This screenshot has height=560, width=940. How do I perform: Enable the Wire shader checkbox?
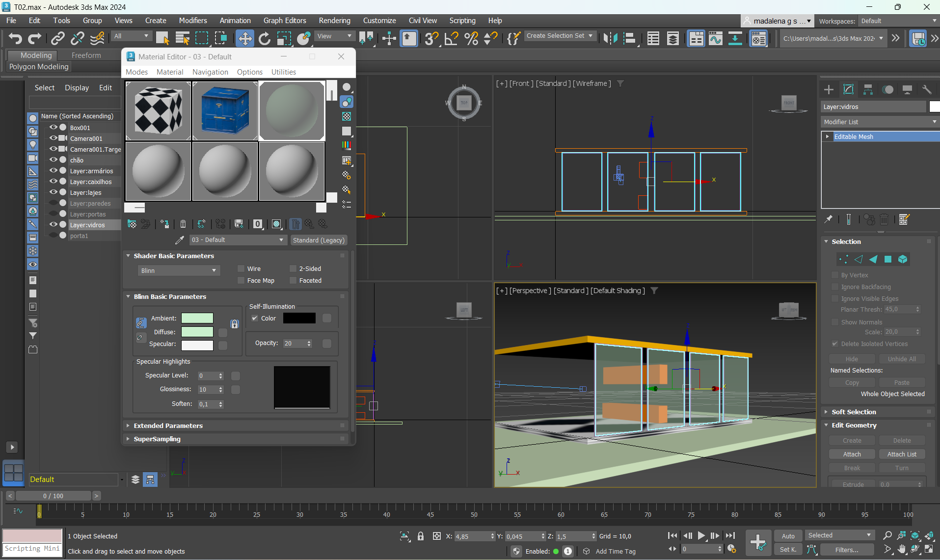pos(241,268)
